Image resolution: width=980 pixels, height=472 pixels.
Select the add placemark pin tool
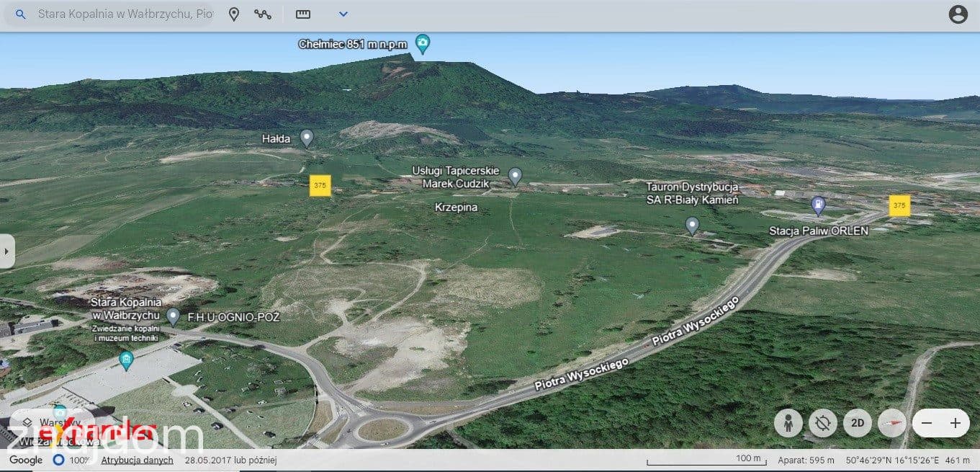(234, 14)
